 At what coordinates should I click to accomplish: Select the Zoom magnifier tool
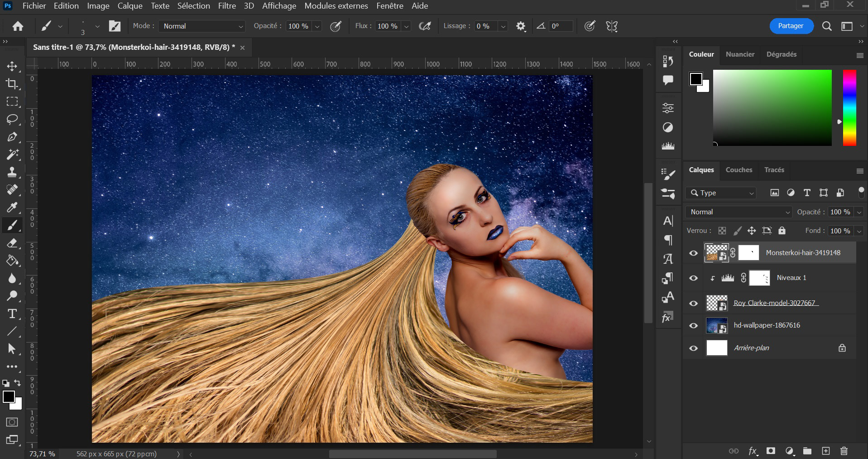click(12, 296)
